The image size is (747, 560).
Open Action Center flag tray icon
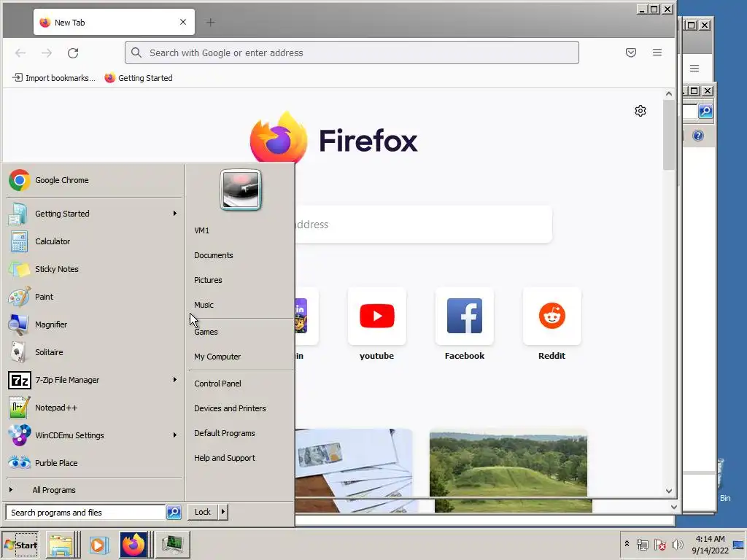pyautogui.click(x=659, y=544)
